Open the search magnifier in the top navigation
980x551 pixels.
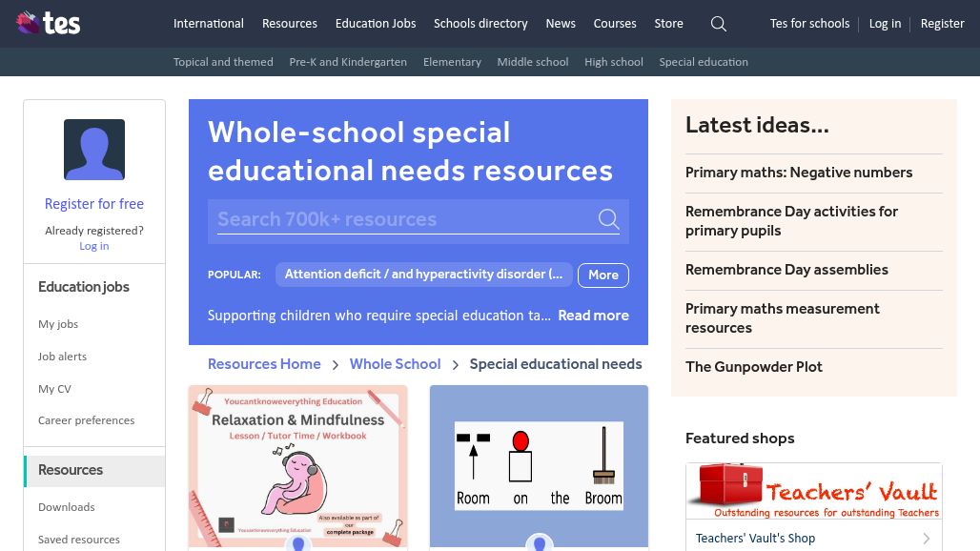(x=718, y=24)
